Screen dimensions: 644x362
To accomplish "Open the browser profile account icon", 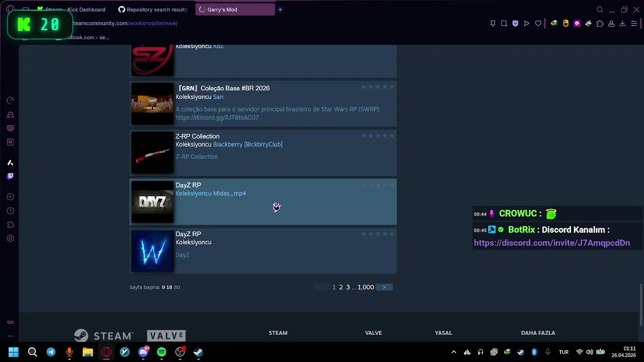I will point(611,23).
